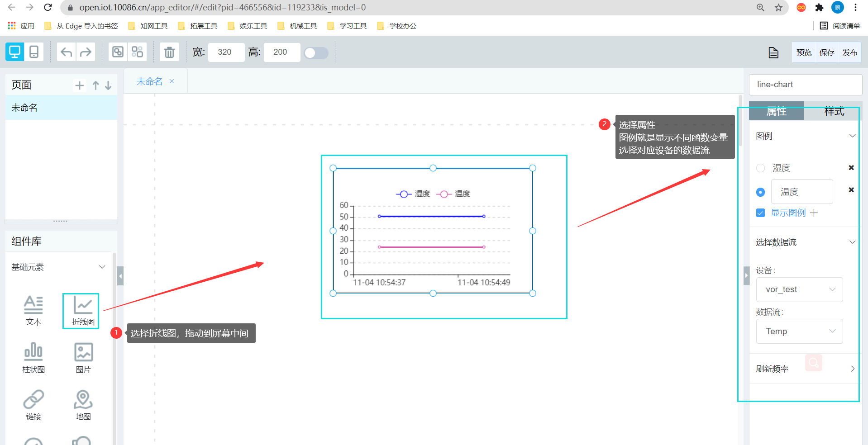The height and width of the screenshot is (445, 868).
Task: Select the line chart on canvas
Action: point(433,231)
